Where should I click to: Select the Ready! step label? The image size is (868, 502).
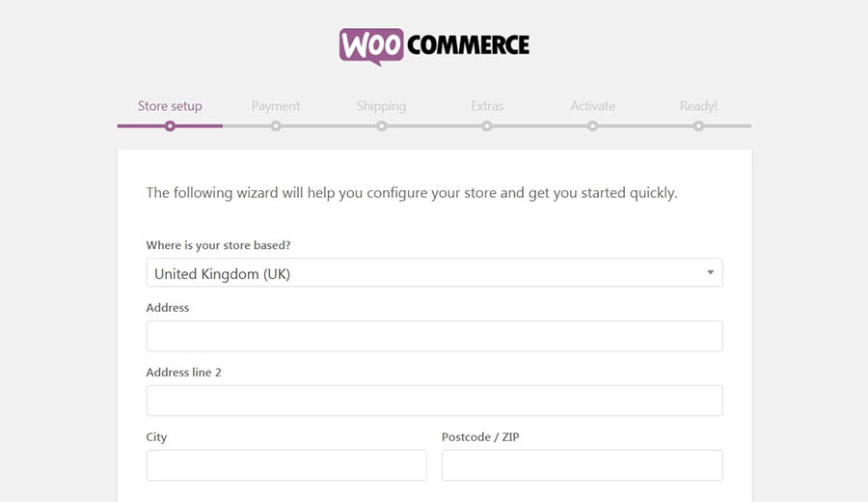click(x=698, y=106)
